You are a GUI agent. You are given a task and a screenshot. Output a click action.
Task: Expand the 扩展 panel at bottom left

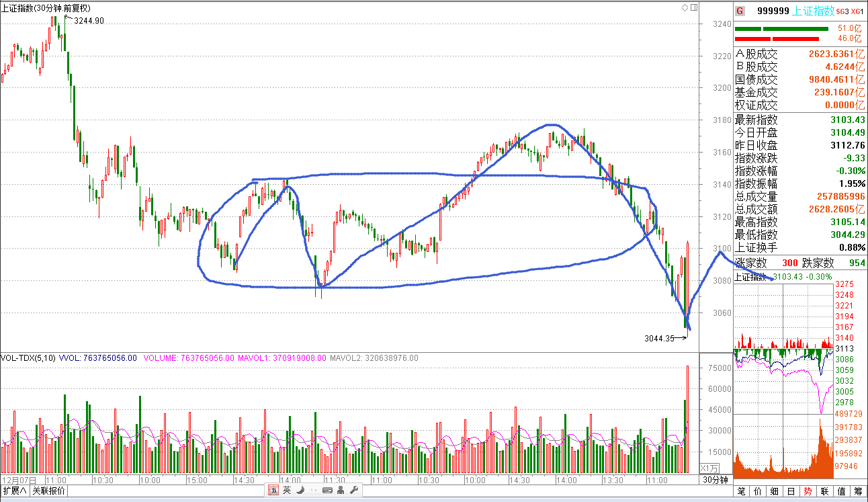tap(15, 491)
